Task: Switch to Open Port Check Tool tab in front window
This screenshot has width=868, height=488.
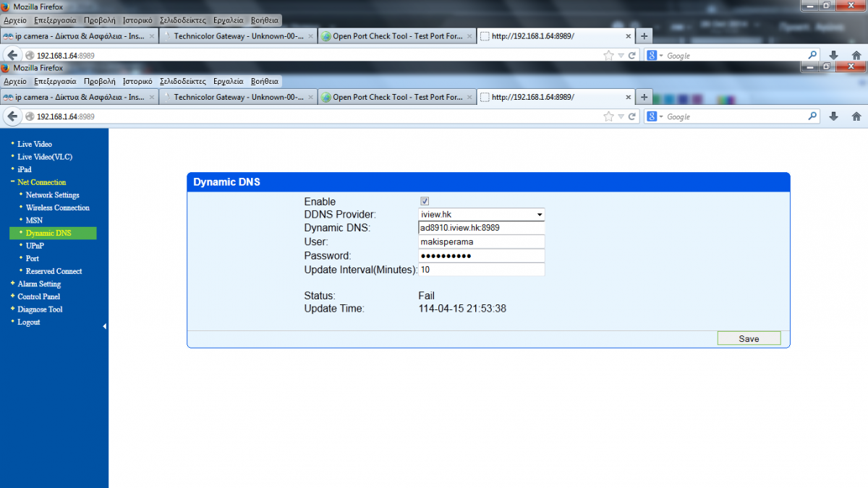Action: [x=396, y=97]
